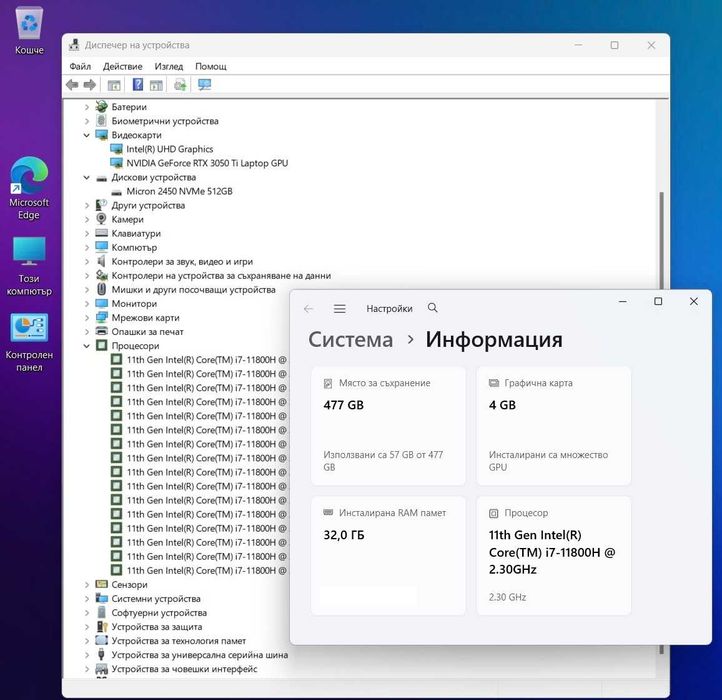Viewport: 722px width, 700px height.
Task: Select "Micron 2450 NVMe 512GB" disk
Action: 179,191
